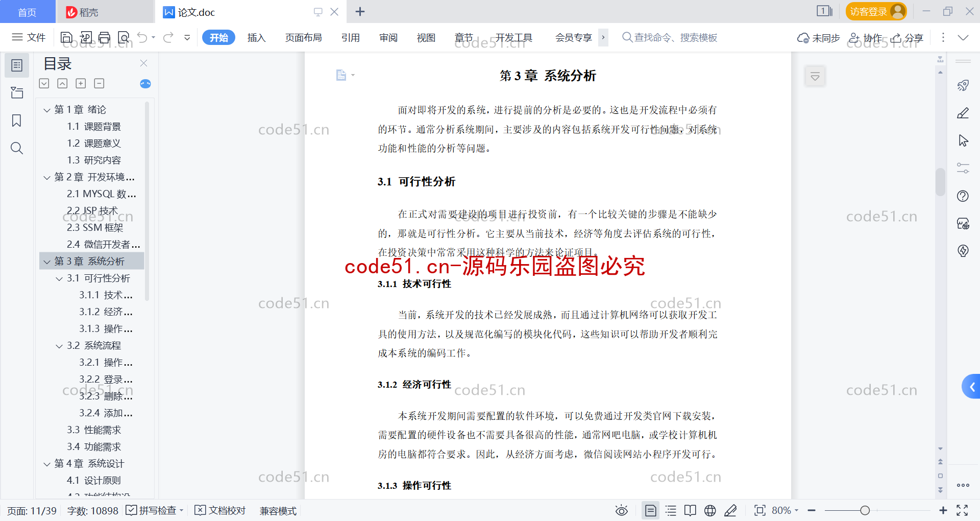The width and height of the screenshot is (980, 521).
Task: Click the redo arrow icon
Action: click(x=168, y=37)
